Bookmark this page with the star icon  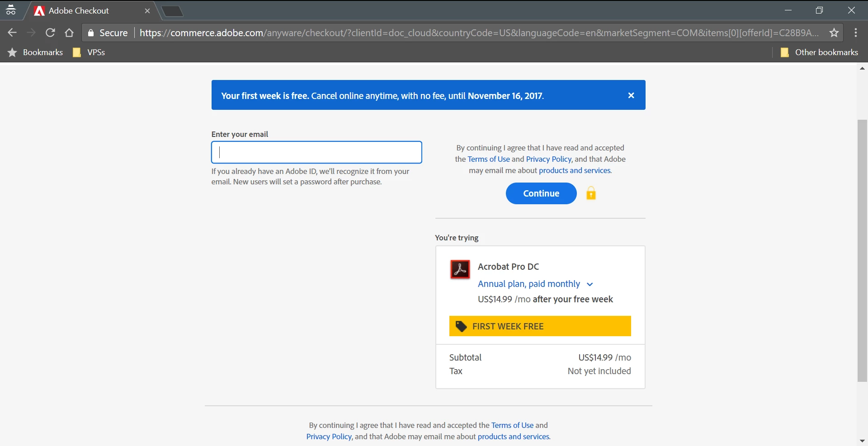point(834,33)
